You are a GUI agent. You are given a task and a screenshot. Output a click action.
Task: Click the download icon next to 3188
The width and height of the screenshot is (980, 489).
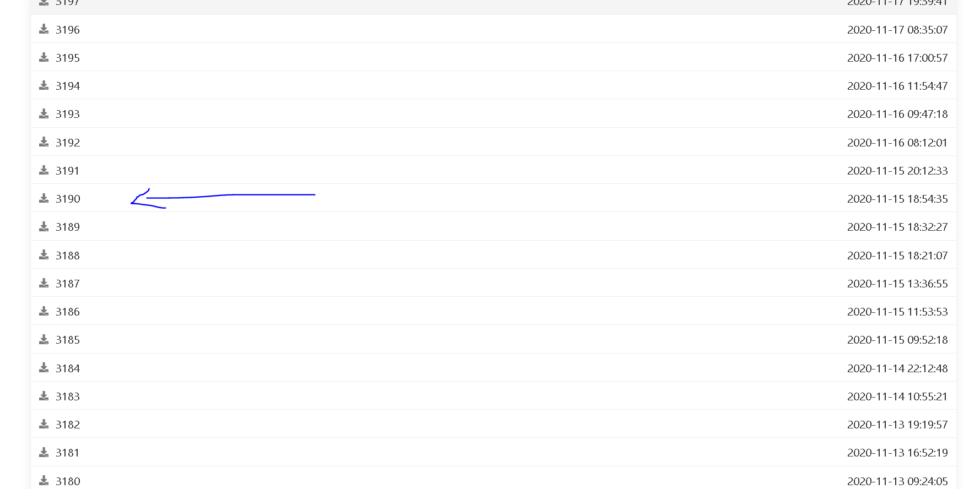click(x=44, y=255)
